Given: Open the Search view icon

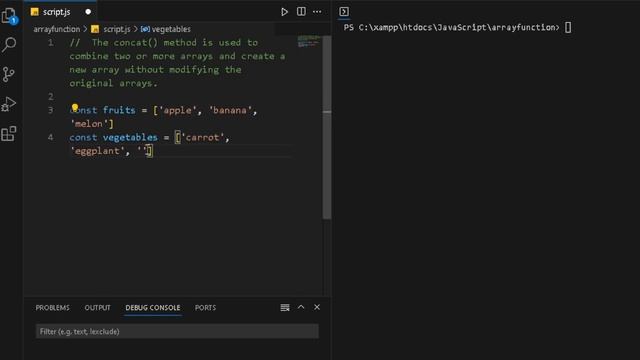Looking at the screenshot, I should point(9,44).
